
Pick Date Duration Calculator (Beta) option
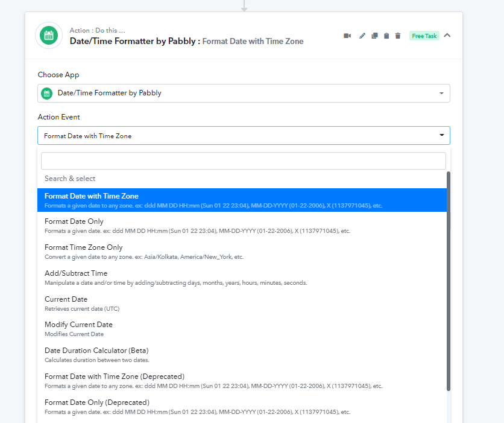(x=242, y=355)
